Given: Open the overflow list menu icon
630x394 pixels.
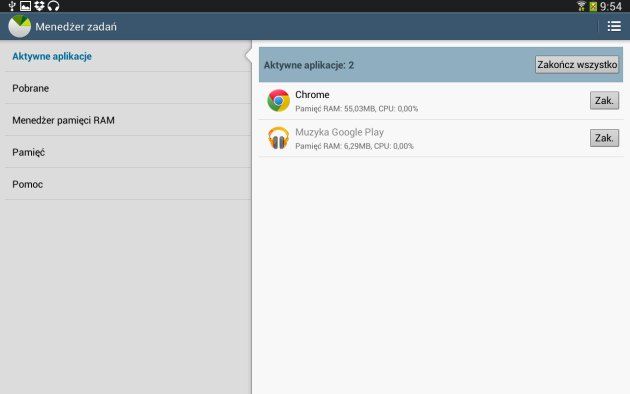Looking at the screenshot, I should [x=614, y=26].
